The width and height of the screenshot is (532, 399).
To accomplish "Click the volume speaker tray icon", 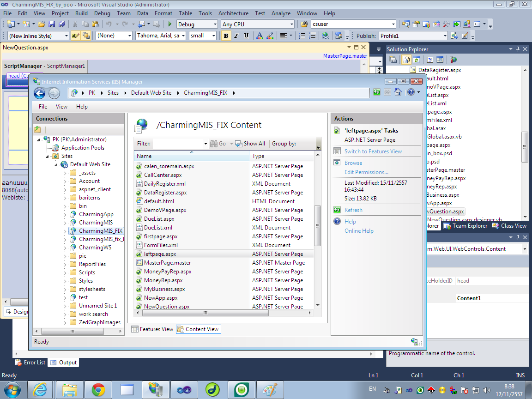I will click(x=487, y=390).
